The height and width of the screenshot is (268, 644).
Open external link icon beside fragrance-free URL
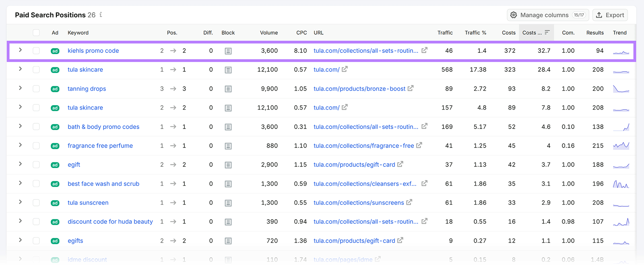tap(419, 145)
